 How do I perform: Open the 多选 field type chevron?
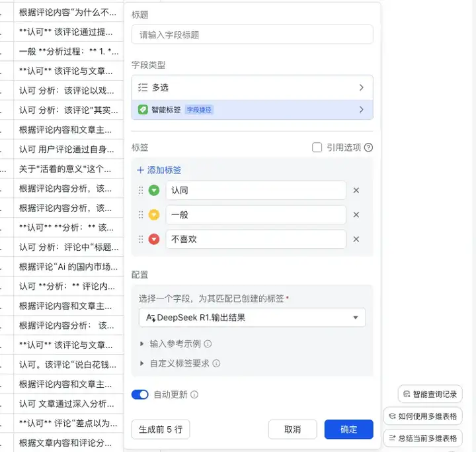point(361,87)
